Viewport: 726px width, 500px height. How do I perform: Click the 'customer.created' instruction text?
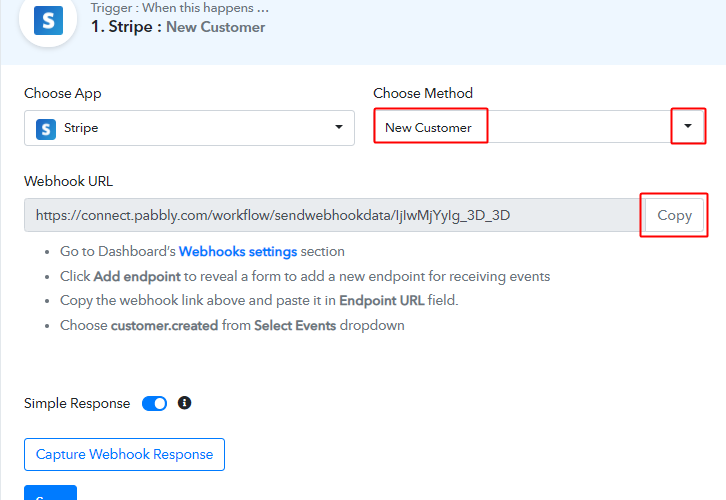coord(164,325)
